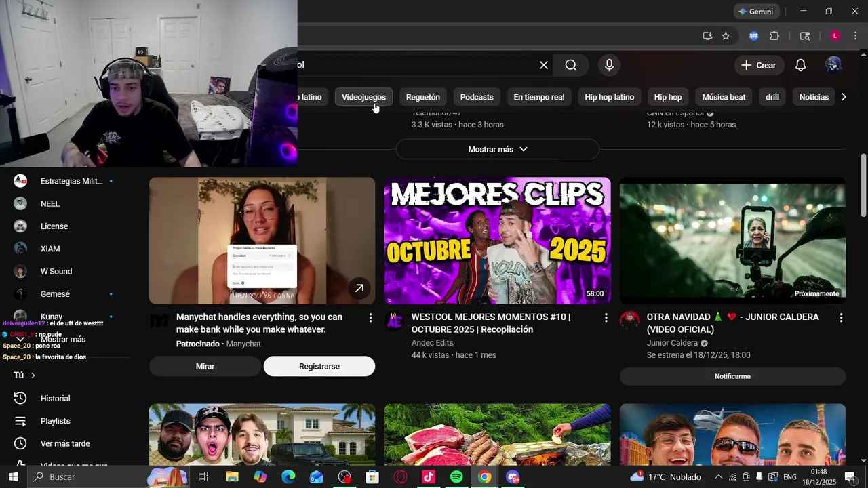Open the Junior Caldera channel avatar
Image resolution: width=868 pixels, height=488 pixels.
click(x=629, y=321)
